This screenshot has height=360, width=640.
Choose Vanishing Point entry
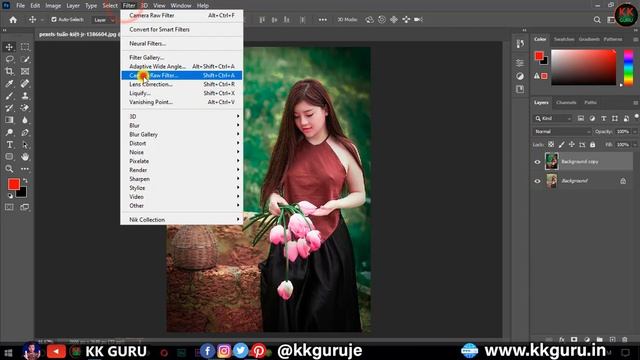point(182,102)
